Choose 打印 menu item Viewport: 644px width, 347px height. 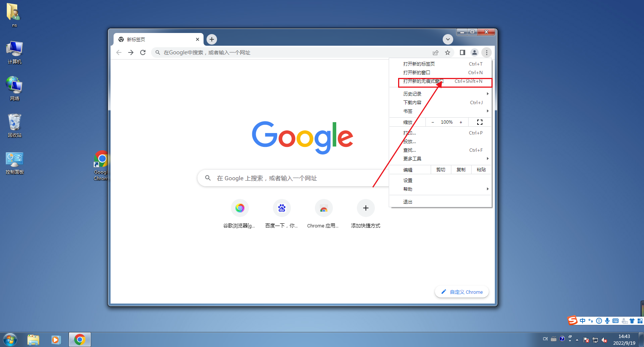click(440, 133)
